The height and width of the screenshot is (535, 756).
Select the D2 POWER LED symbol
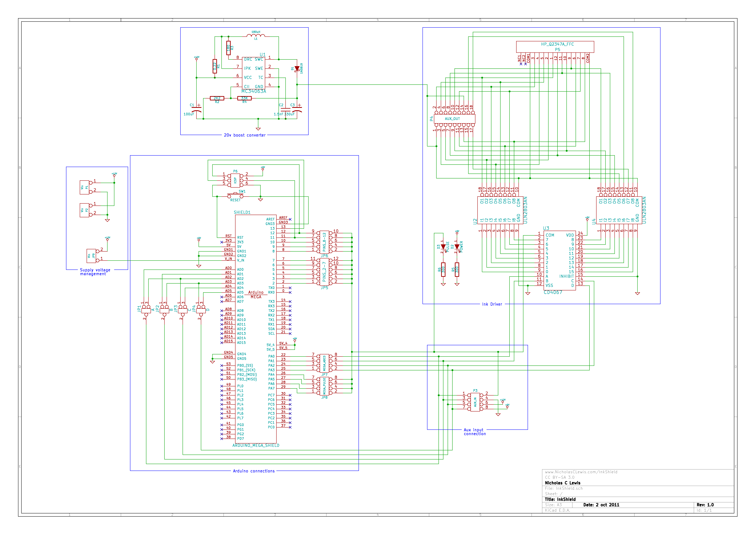click(457, 247)
